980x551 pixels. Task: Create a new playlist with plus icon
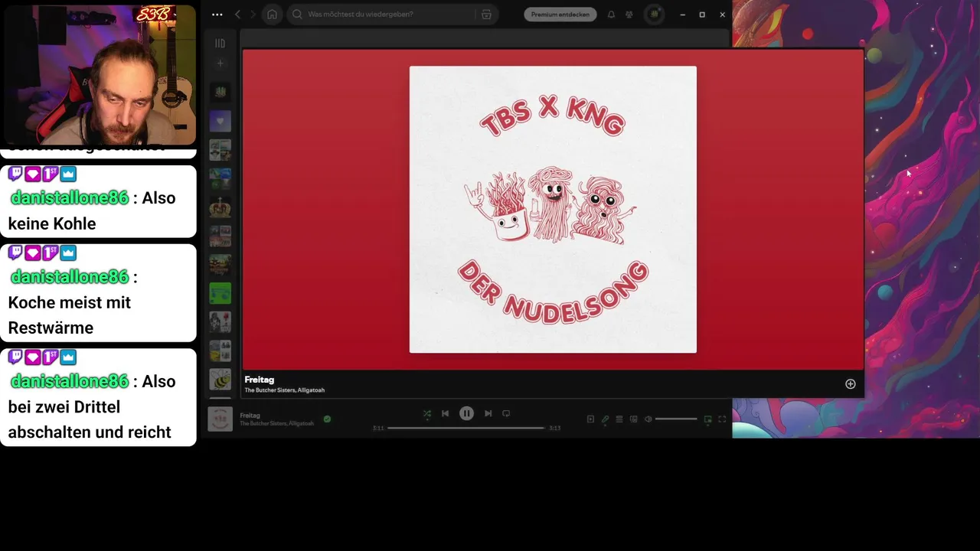point(220,64)
